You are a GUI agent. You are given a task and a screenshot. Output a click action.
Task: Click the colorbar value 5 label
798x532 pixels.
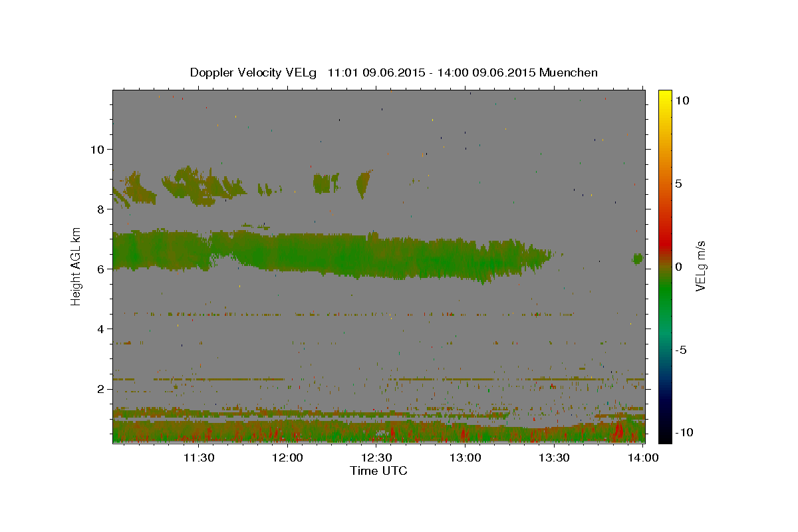click(679, 183)
